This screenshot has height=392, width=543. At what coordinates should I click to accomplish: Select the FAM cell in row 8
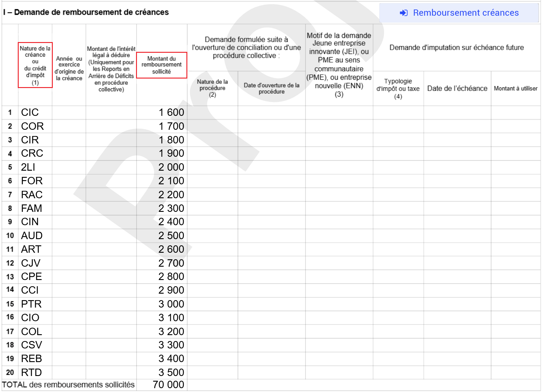click(x=35, y=208)
